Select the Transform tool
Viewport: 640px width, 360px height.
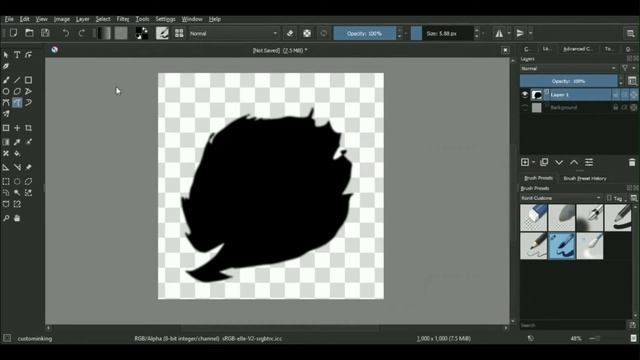point(6,128)
